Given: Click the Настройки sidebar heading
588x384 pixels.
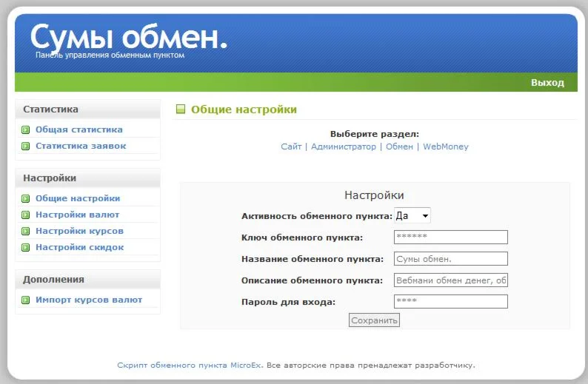Looking at the screenshot, I should tap(50, 178).
